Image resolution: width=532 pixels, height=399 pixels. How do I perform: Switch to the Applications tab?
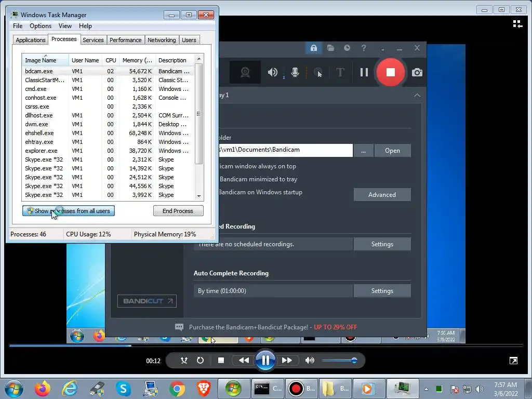[x=31, y=40]
